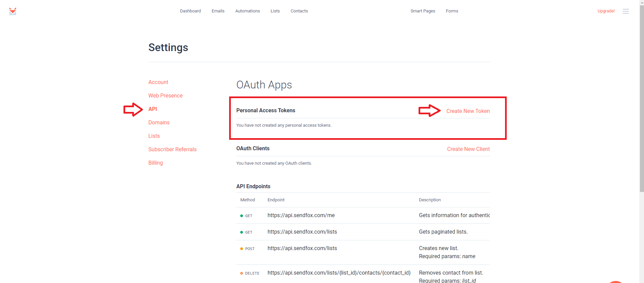The width and height of the screenshot is (644, 283).
Task: Open Account settings in sidebar
Action: click(158, 82)
